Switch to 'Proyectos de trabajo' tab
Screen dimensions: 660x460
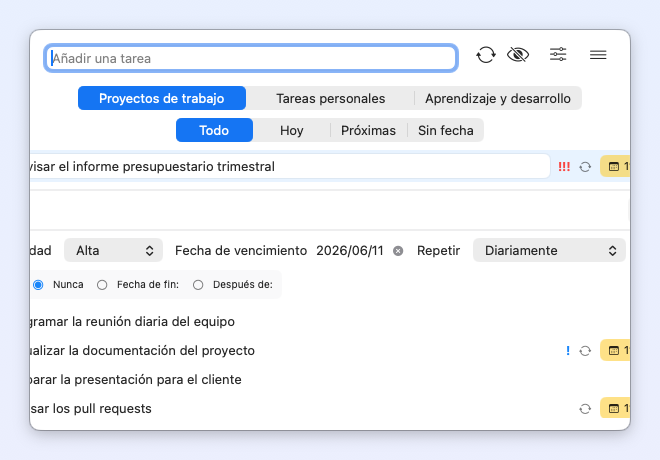[x=162, y=98]
